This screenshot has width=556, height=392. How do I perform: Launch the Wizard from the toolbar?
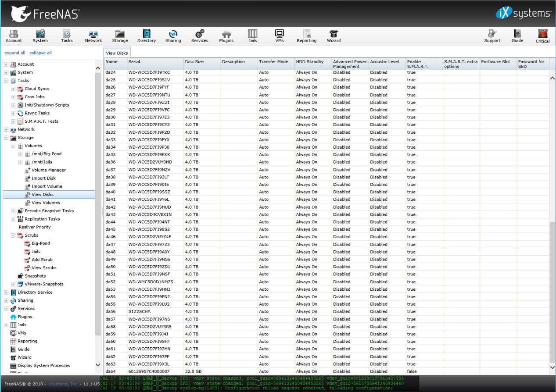(334, 36)
